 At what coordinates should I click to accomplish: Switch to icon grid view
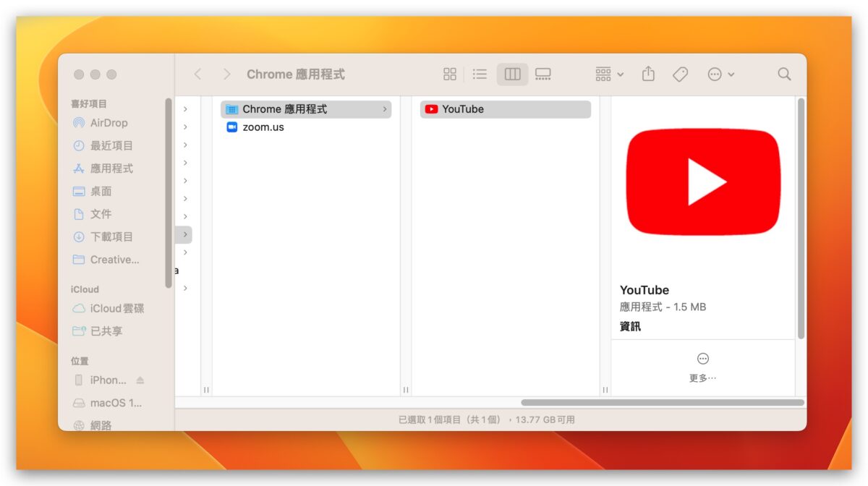450,74
